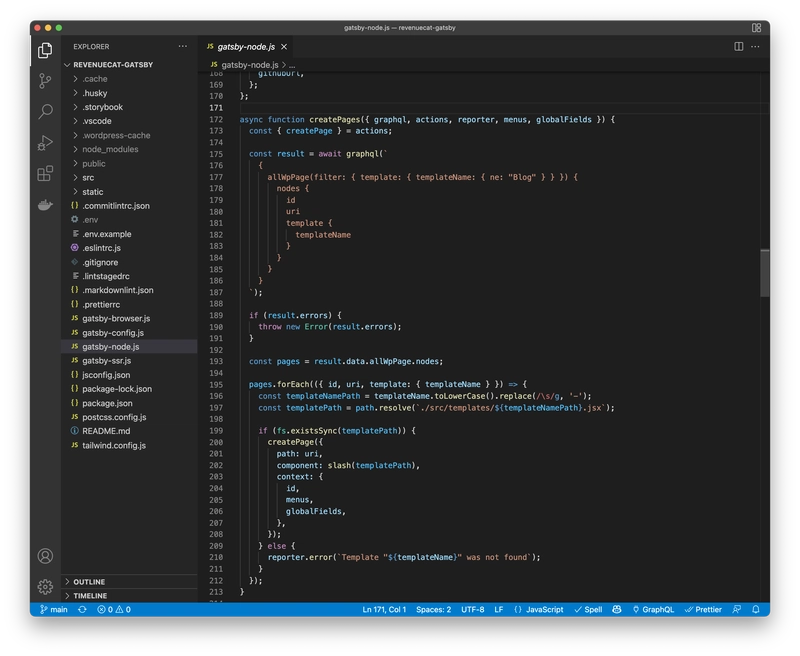Open editor more actions menu

point(755,46)
